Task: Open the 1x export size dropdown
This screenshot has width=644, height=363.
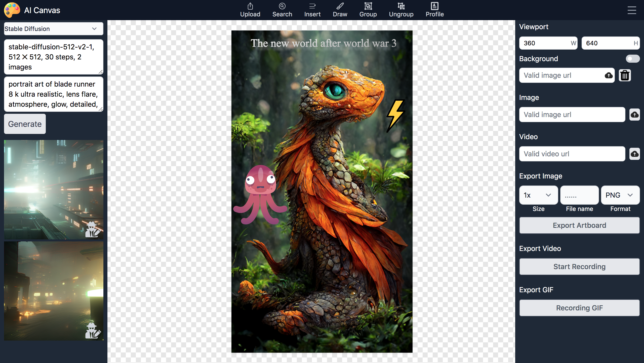Action: (x=538, y=195)
